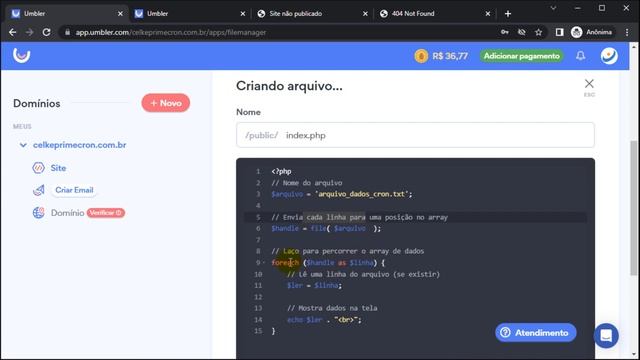Open Domínio settings link
The image size is (640, 360).
(x=67, y=213)
